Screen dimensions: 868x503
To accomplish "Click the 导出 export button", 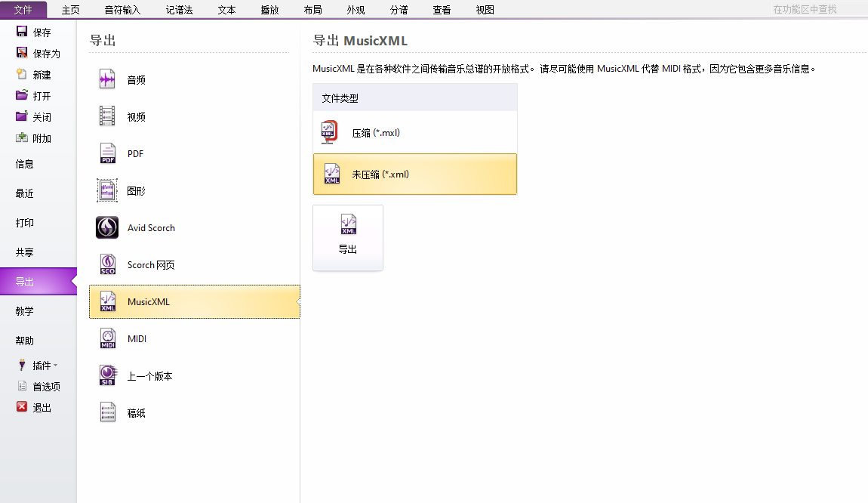I will click(347, 237).
